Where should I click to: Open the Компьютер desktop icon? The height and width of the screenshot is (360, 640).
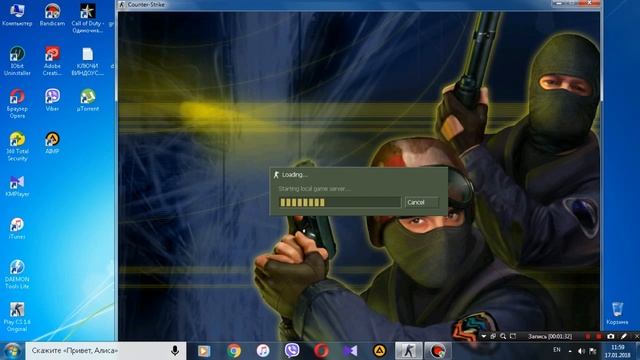click(x=17, y=15)
